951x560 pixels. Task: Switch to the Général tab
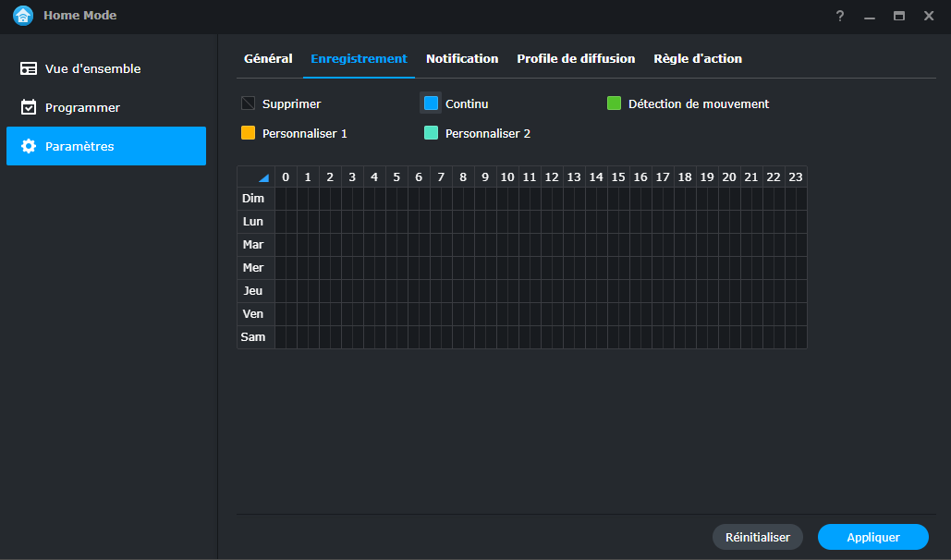click(x=268, y=58)
